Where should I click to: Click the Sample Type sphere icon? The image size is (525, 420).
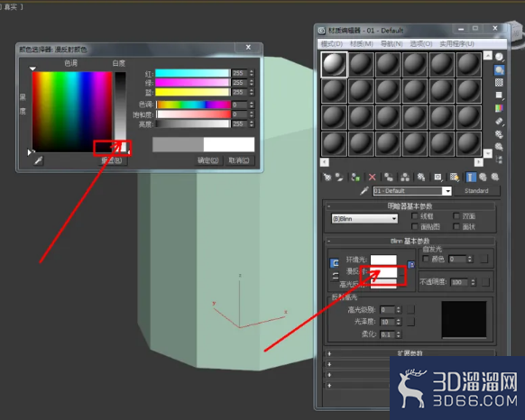[499, 57]
